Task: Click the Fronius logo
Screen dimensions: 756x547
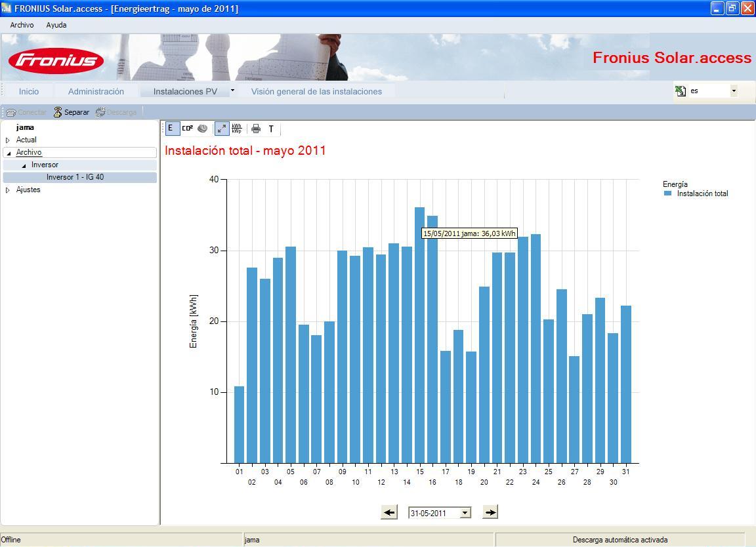Action: click(56, 60)
